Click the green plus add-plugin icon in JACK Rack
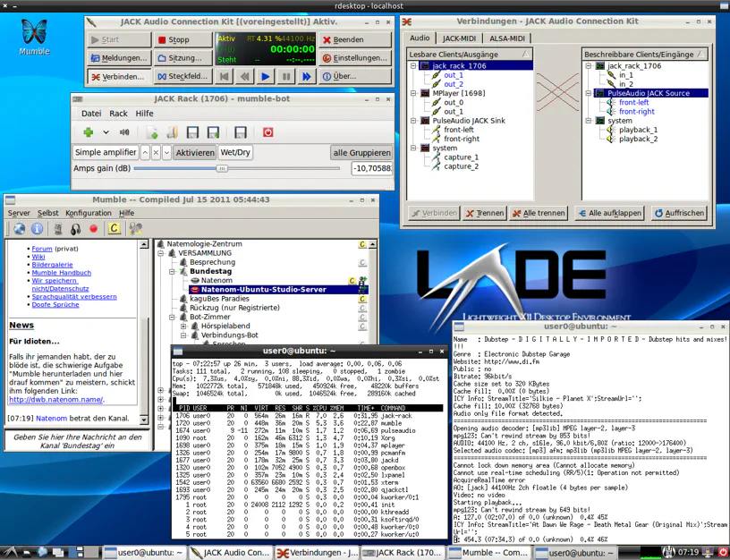This screenshot has width=730, height=560. click(x=88, y=132)
